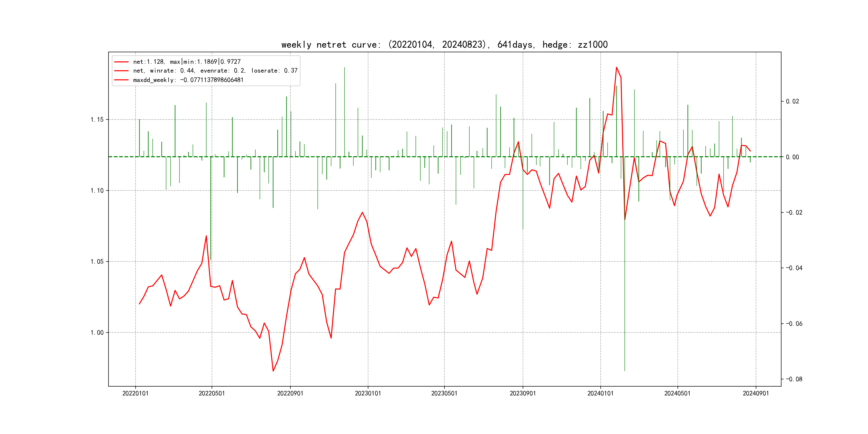Image resolution: width=868 pixels, height=434 pixels.
Task: Click the 20230101 x-axis label
Action: click(x=368, y=394)
